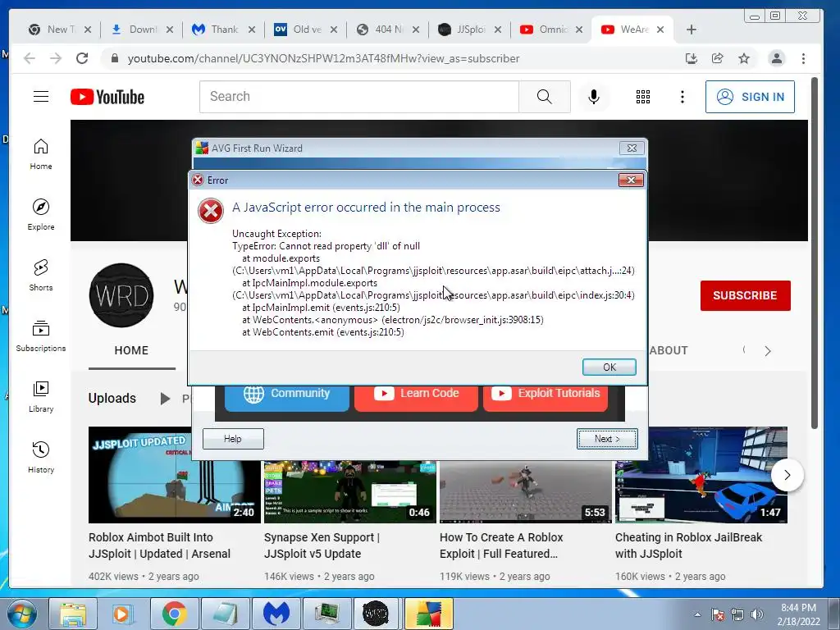Image resolution: width=840 pixels, height=630 pixels.
Task: Select the ABOUT channel tab
Action: (669, 350)
